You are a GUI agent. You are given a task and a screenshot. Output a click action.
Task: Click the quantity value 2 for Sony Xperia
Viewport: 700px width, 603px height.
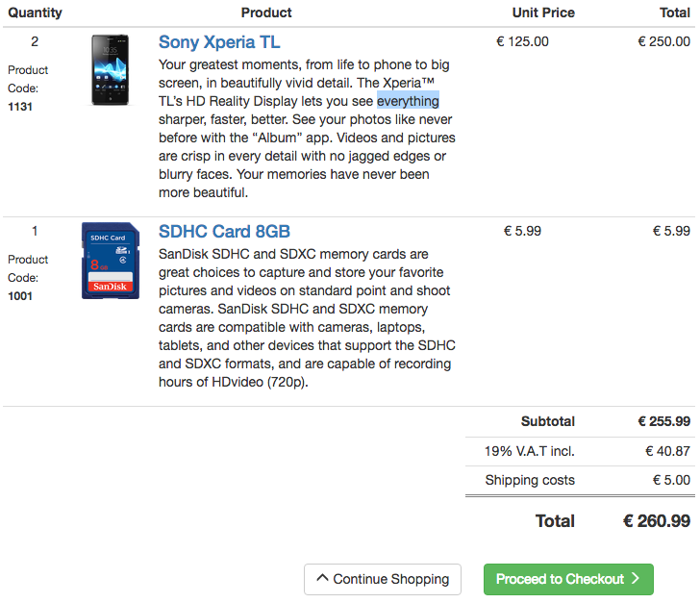pos(35,41)
